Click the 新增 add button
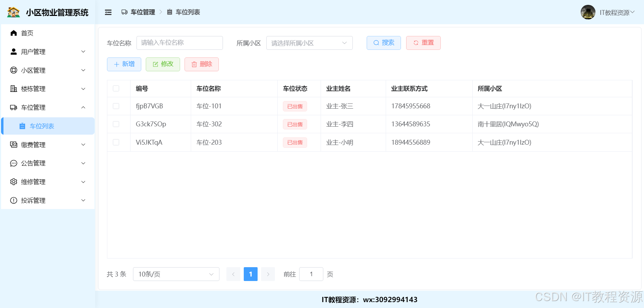 coord(124,64)
